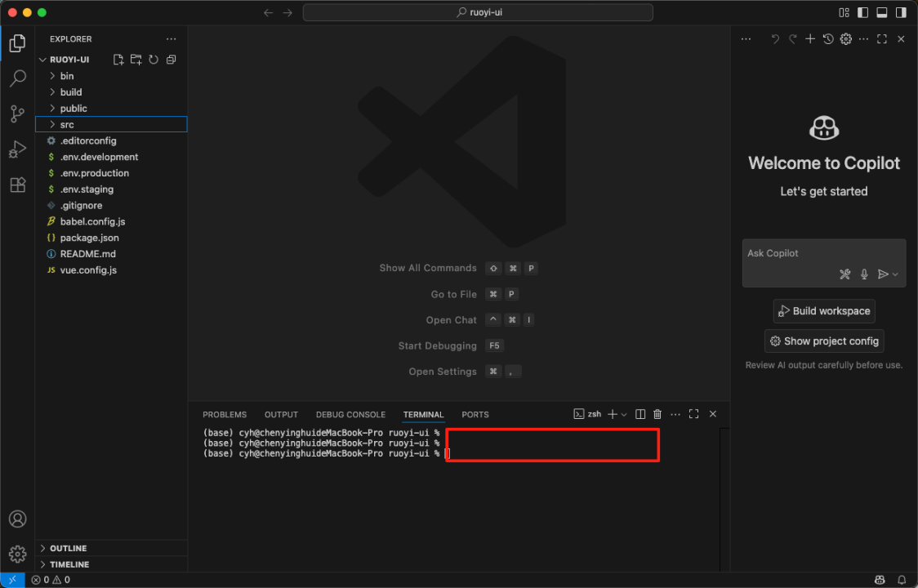918x588 pixels.
Task: Expand the src folder
Action: pyautogui.click(x=111, y=124)
